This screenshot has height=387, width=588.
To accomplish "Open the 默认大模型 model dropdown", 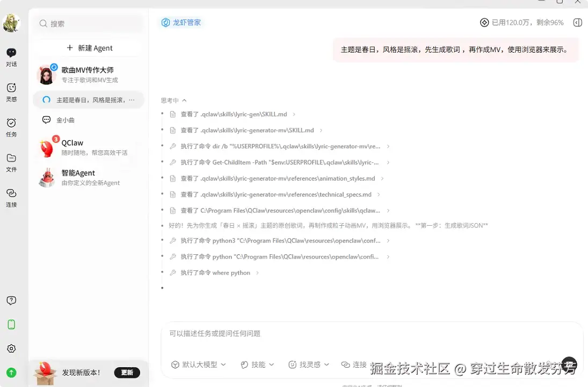I will pos(198,364).
